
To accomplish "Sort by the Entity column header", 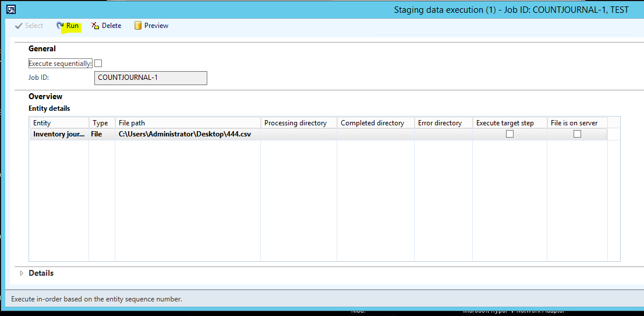I will 59,123.
